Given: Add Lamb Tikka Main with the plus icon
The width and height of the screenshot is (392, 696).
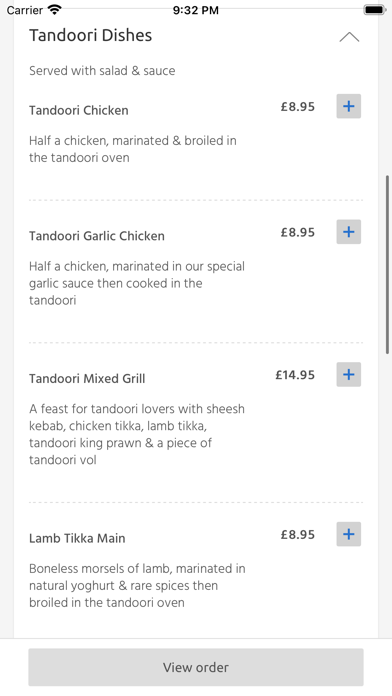Looking at the screenshot, I should 348,534.
